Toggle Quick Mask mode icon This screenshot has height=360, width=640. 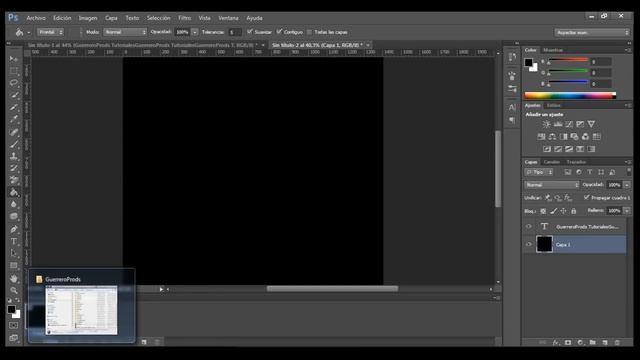tap(13, 326)
